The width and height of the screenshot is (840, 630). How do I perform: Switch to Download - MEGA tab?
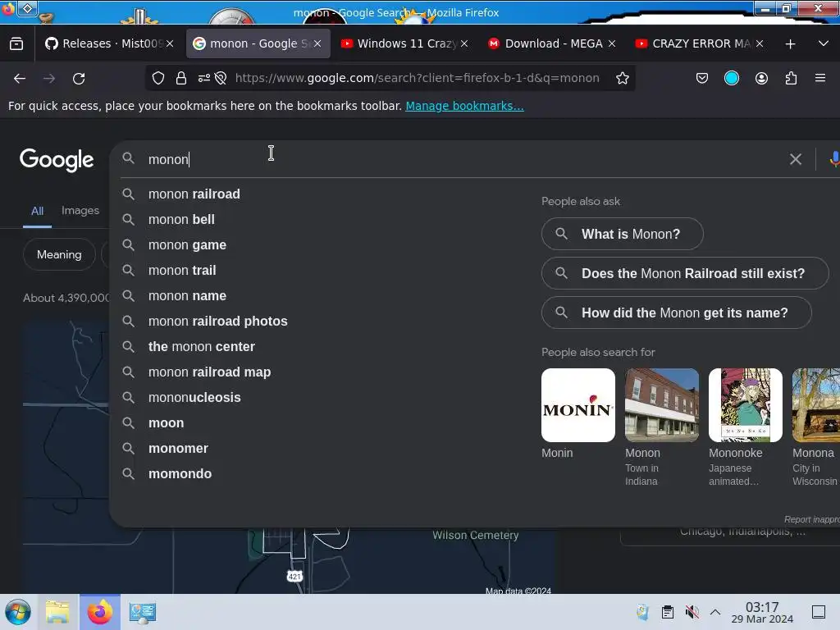point(553,43)
